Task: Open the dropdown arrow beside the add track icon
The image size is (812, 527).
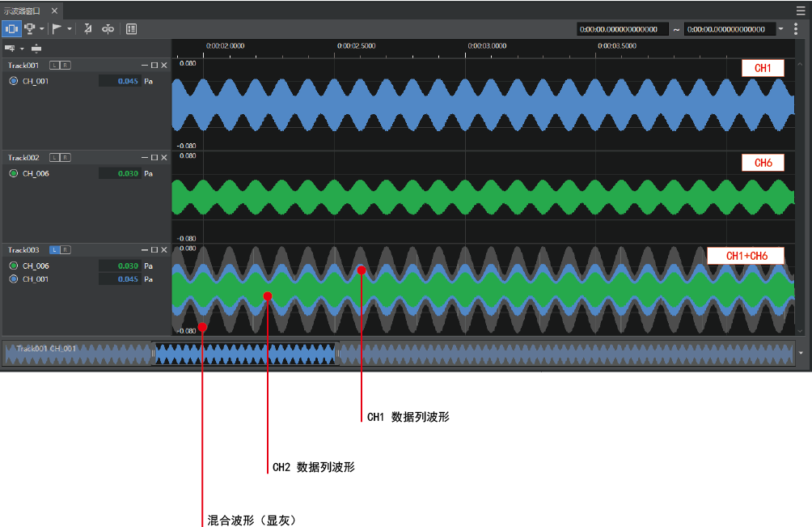Action: [x=22, y=49]
